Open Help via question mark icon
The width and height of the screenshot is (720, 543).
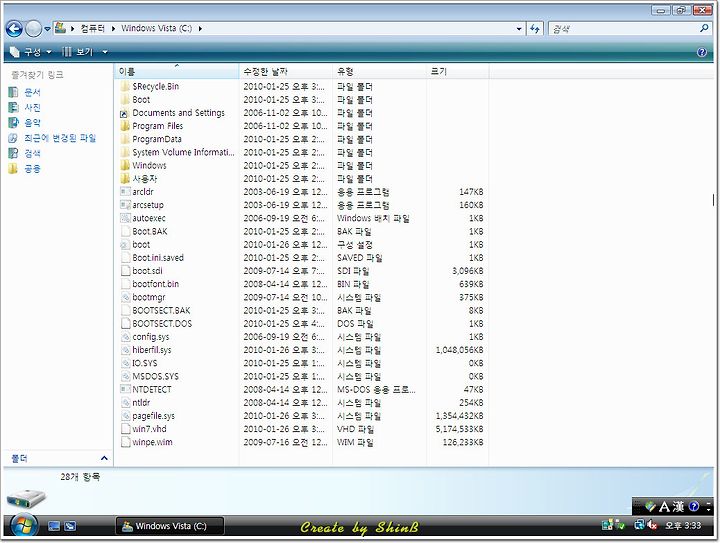[x=702, y=52]
